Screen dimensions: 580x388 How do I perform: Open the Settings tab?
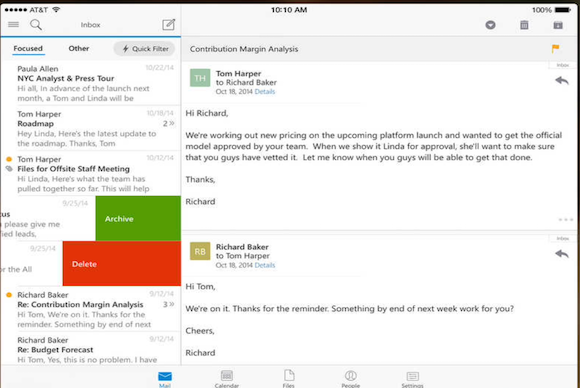412,379
